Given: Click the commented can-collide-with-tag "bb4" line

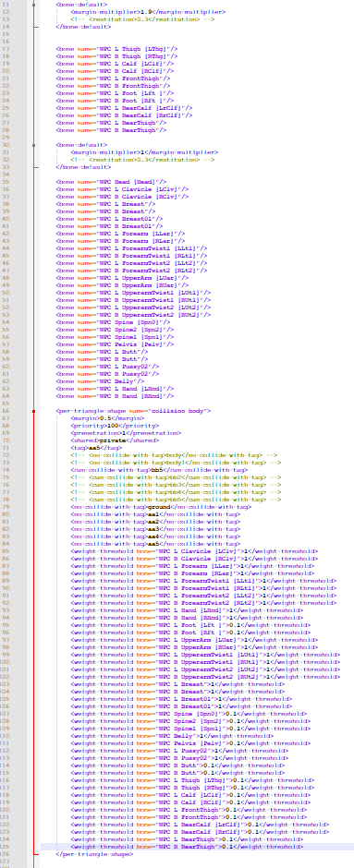Looking at the screenshot, I should pyautogui.click(x=177, y=492).
